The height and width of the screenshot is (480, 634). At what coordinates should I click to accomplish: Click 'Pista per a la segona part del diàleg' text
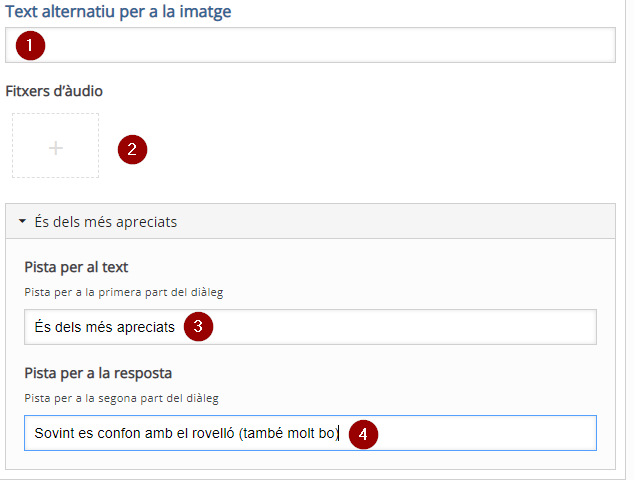(x=121, y=398)
